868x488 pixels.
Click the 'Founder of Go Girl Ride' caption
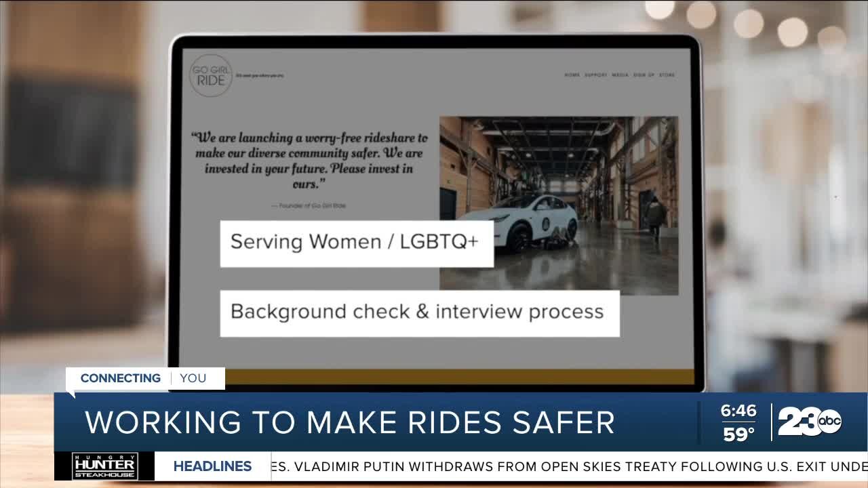click(x=309, y=205)
